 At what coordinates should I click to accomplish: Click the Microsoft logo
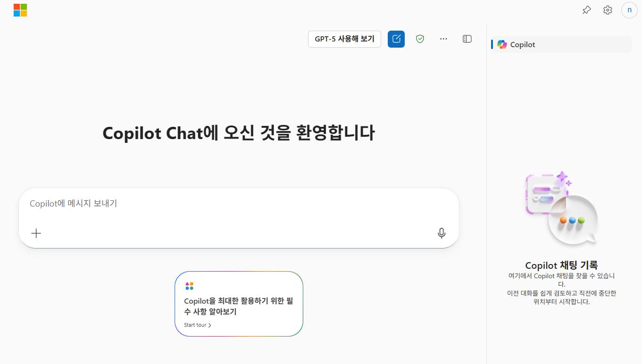click(x=20, y=10)
